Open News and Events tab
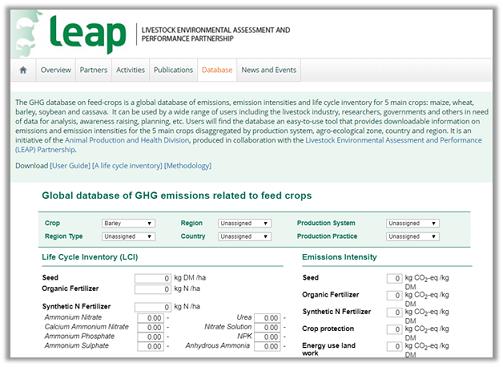 tap(269, 70)
